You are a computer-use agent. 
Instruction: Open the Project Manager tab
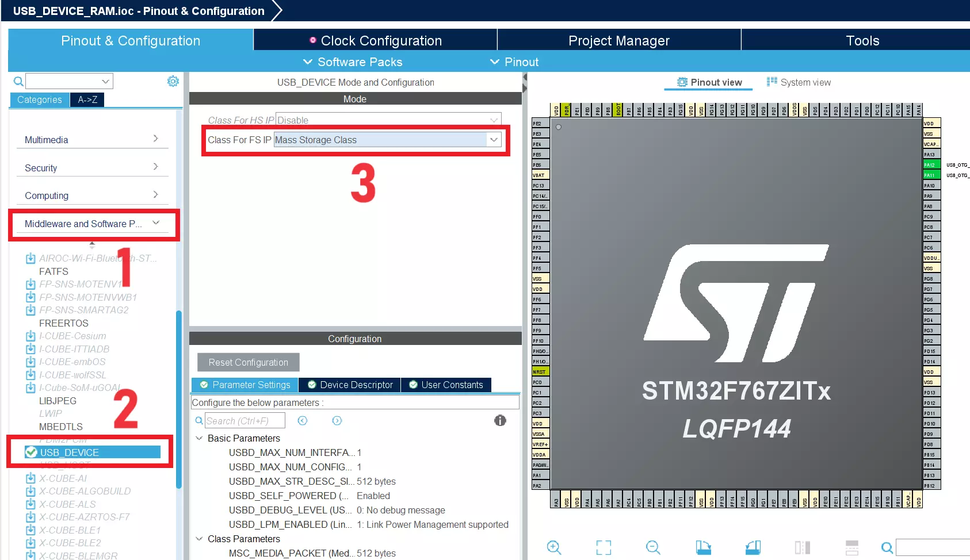[619, 40]
